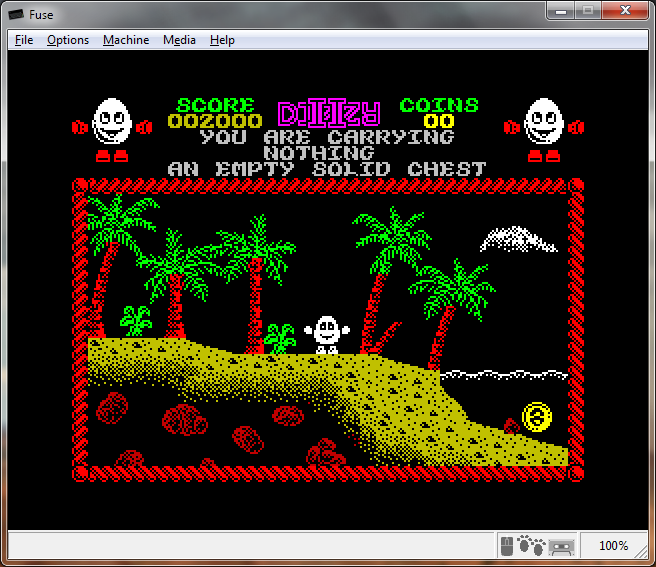Open the Help menu
Viewport: 656px width, 567px height.
coord(222,40)
